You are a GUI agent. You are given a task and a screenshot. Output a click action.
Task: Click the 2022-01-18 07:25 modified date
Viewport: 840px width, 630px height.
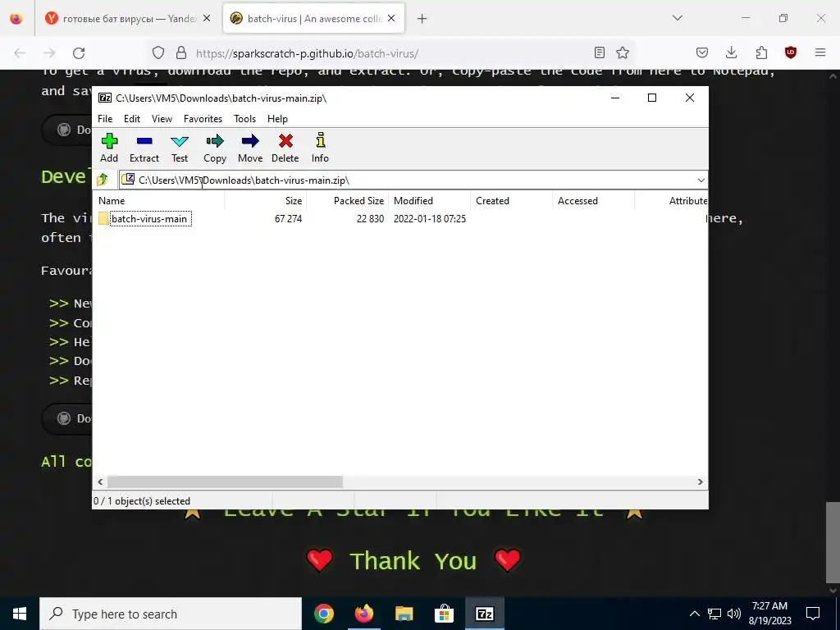(430, 218)
